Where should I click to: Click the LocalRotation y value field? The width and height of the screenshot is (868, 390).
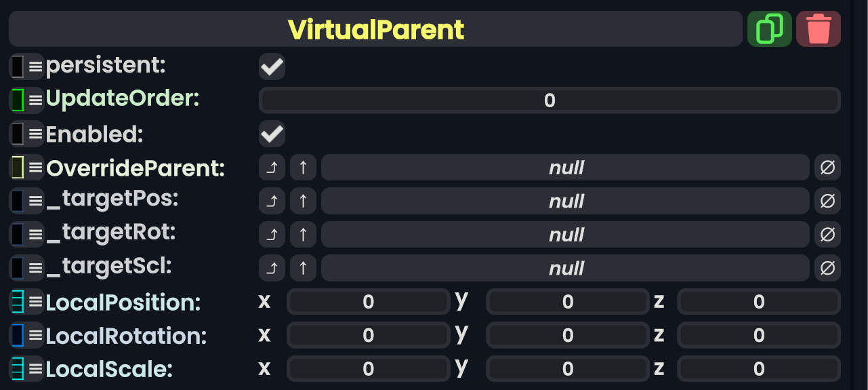coord(567,335)
